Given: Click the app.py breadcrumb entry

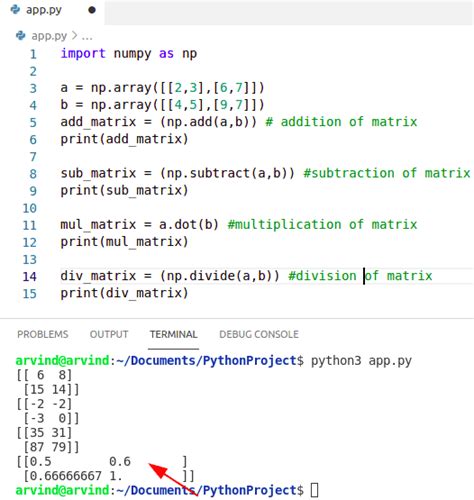Looking at the screenshot, I should pyautogui.click(x=49, y=36).
